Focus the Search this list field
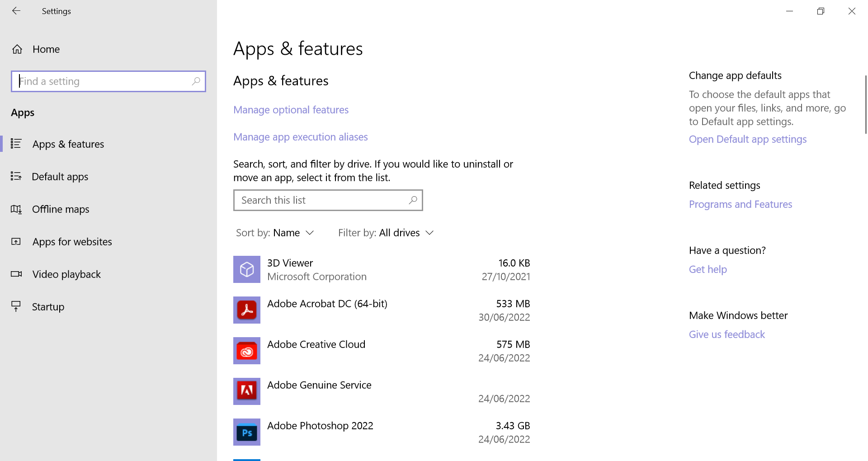868x461 pixels. [328, 200]
